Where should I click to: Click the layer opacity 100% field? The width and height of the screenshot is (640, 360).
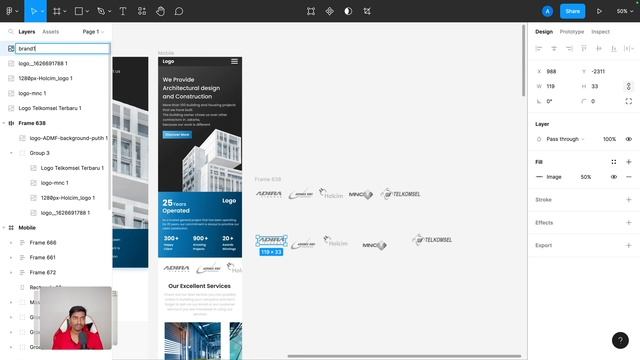tap(609, 139)
